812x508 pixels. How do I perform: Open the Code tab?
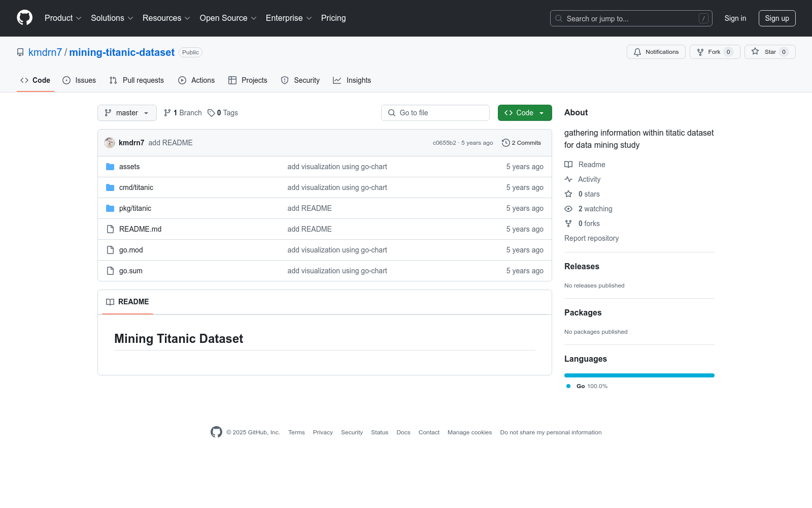tap(36, 80)
